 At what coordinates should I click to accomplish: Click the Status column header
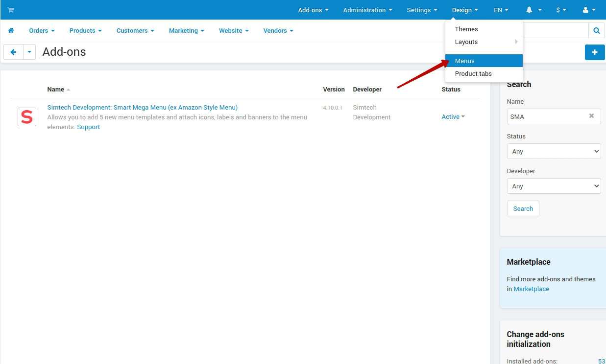tap(451, 89)
